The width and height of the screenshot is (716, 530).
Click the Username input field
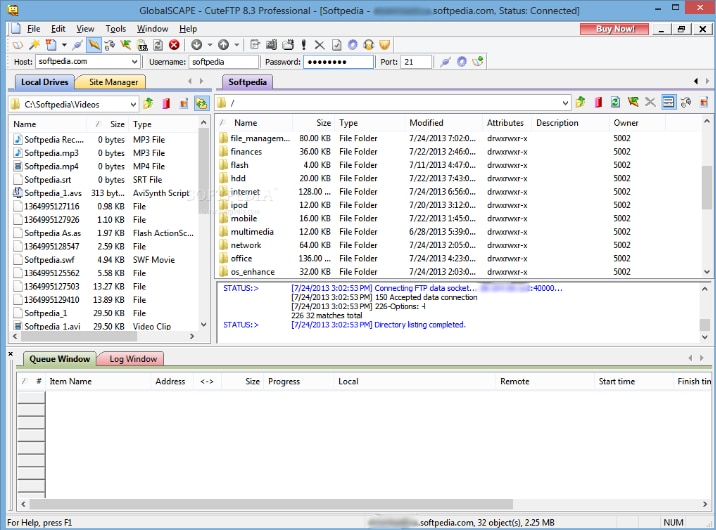(224, 62)
